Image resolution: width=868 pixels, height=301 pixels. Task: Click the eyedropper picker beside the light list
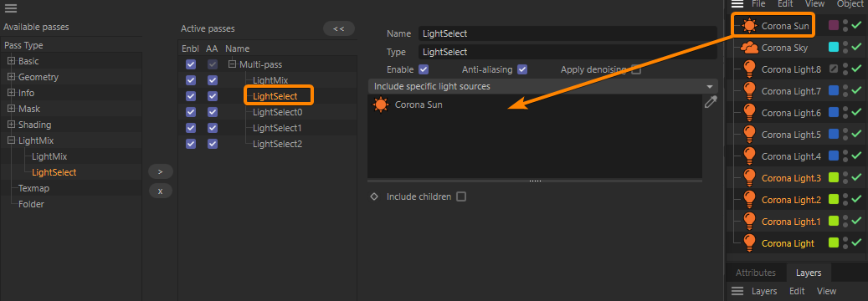click(711, 102)
